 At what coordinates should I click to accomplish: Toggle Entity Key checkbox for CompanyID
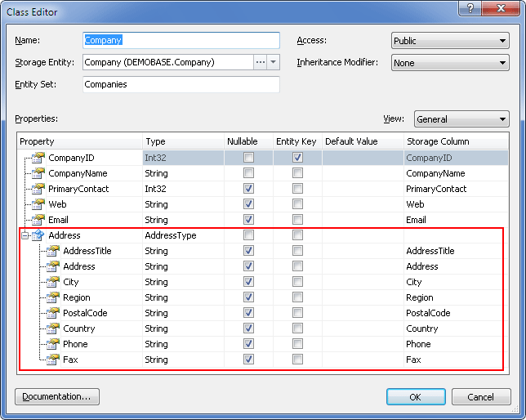click(x=297, y=158)
